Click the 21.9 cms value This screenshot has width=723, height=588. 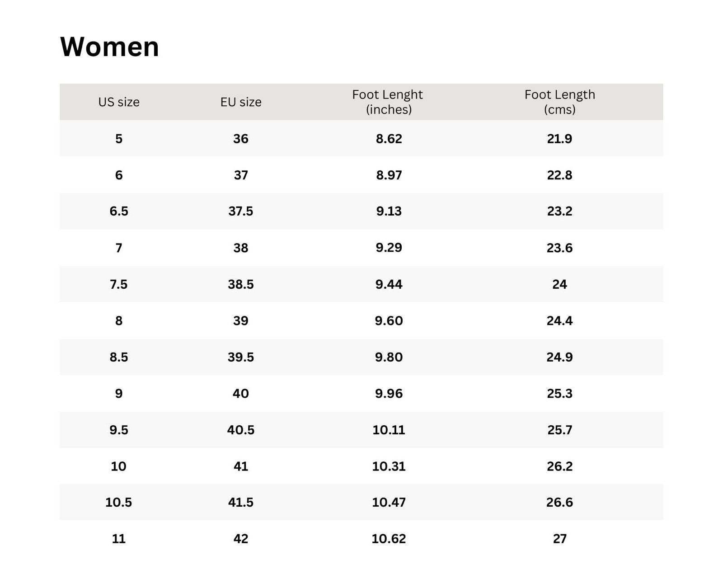click(559, 139)
